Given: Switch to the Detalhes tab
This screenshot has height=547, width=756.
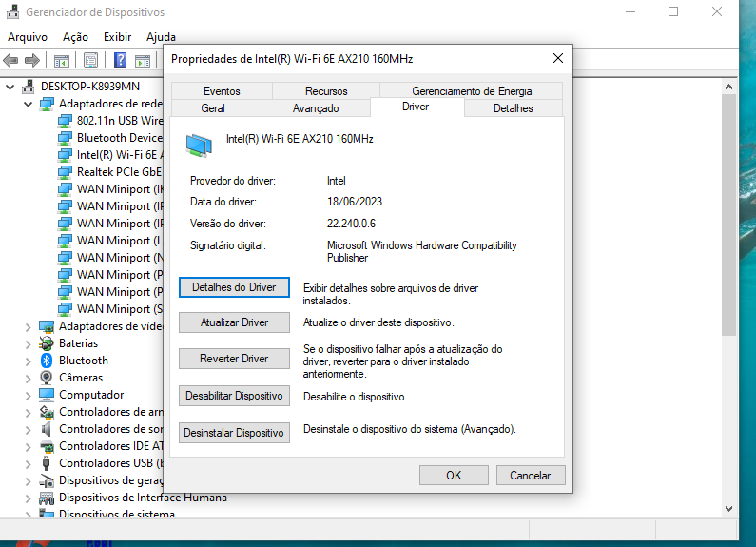Looking at the screenshot, I should [x=513, y=108].
